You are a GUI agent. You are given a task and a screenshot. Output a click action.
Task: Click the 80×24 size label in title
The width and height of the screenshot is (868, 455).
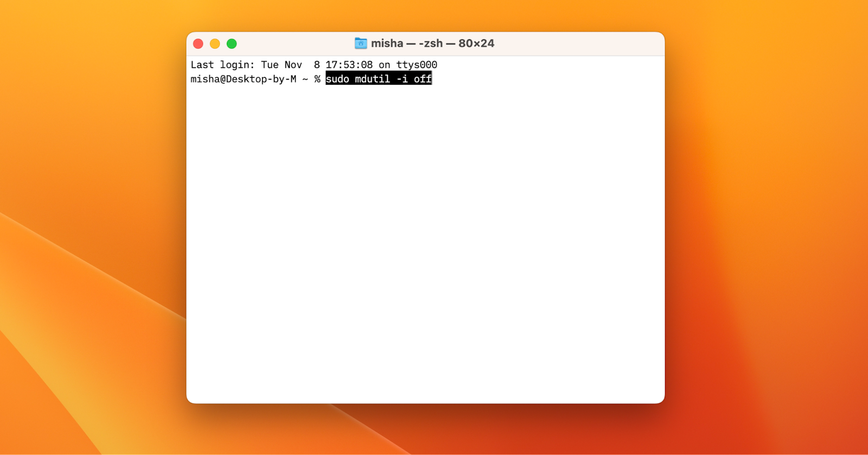pyautogui.click(x=476, y=43)
